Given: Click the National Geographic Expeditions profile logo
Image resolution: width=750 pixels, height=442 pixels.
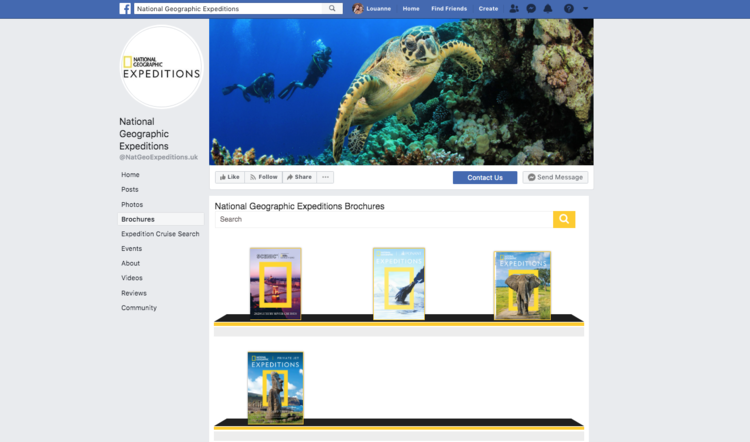Looking at the screenshot, I should click(x=161, y=67).
